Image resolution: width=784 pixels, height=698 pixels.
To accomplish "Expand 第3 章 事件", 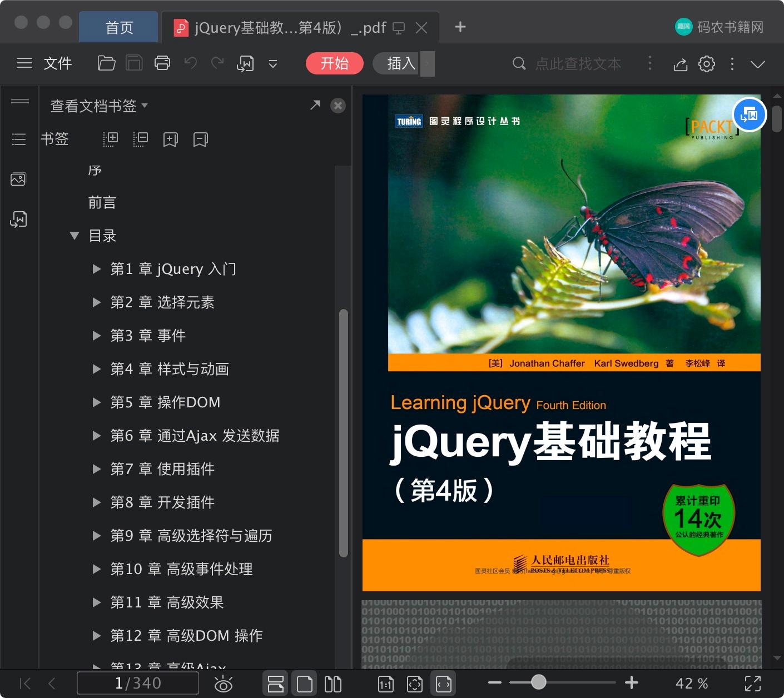I will coord(97,336).
